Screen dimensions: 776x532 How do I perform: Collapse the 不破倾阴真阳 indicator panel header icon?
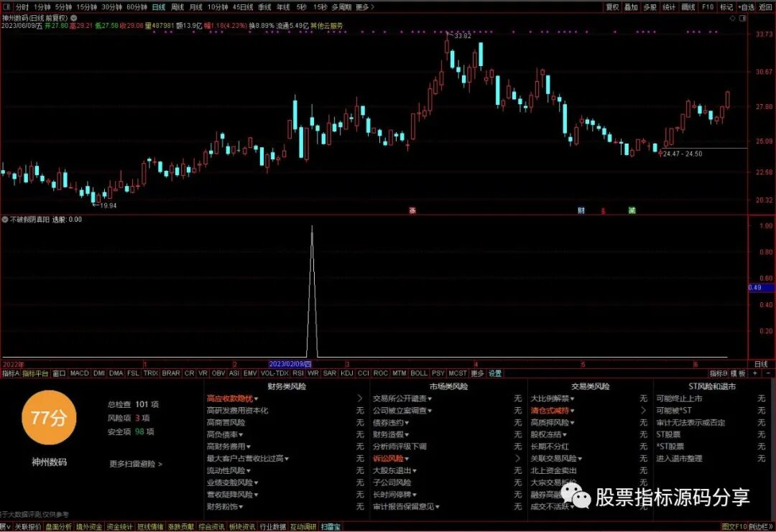pos(5,220)
